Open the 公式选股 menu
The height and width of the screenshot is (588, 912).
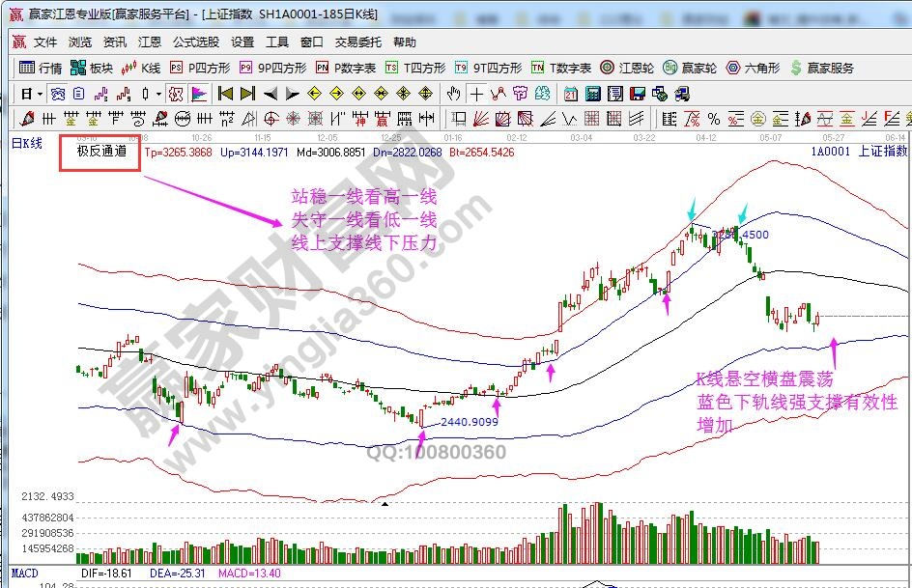(x=196, y=42)
